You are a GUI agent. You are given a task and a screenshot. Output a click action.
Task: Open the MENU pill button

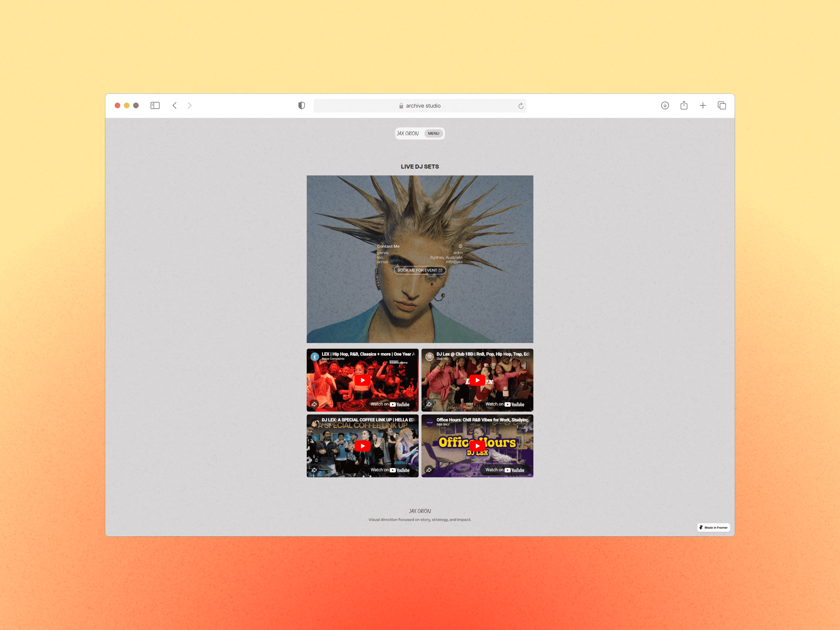[433, 133]
